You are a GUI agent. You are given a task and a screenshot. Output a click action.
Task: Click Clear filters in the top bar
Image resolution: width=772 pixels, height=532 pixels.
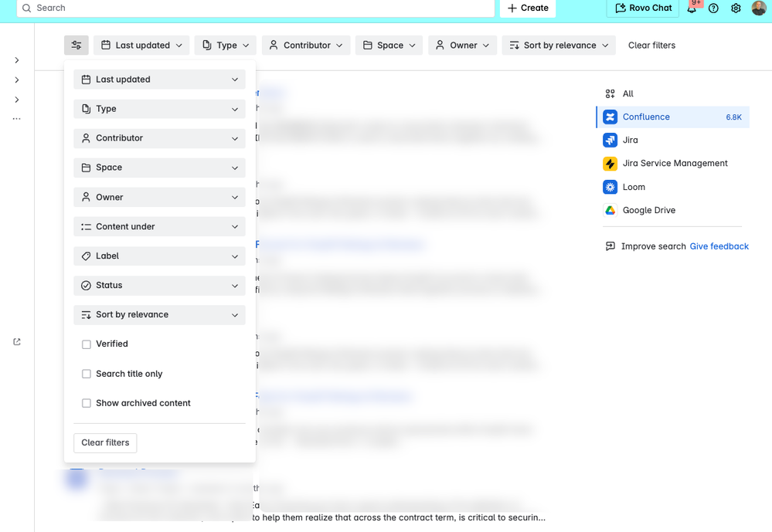(x=651, y=46)
